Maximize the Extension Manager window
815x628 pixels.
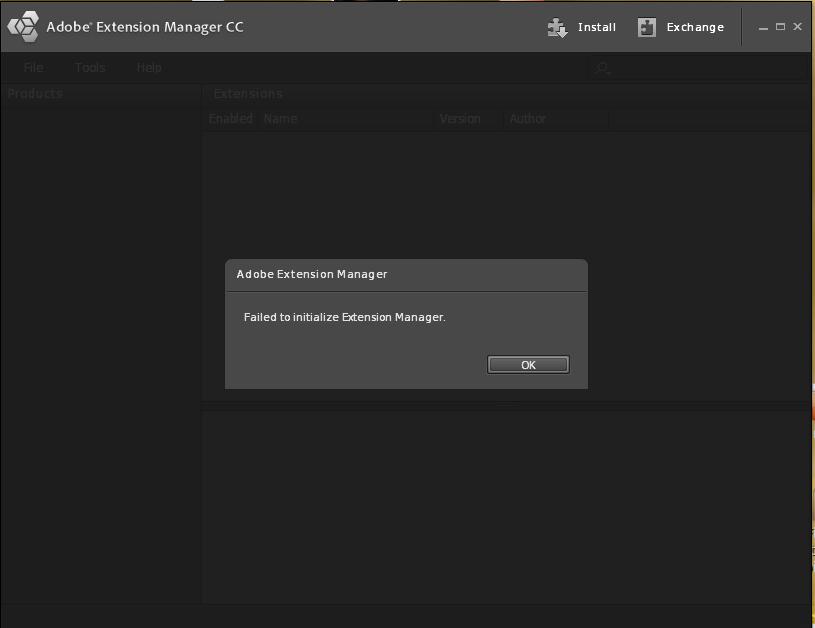click(x=780, y=27)
